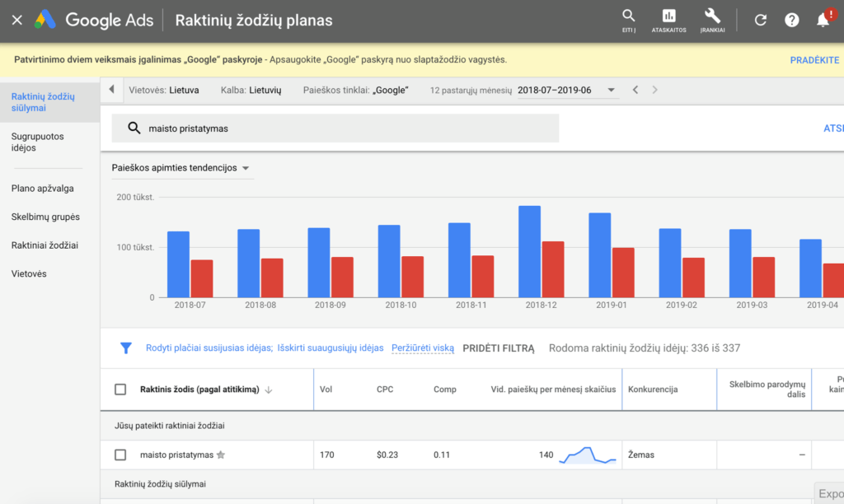Click the Išskirti suaugusiųjų idėjas filter
844x504 pixels.
[331, 348]
